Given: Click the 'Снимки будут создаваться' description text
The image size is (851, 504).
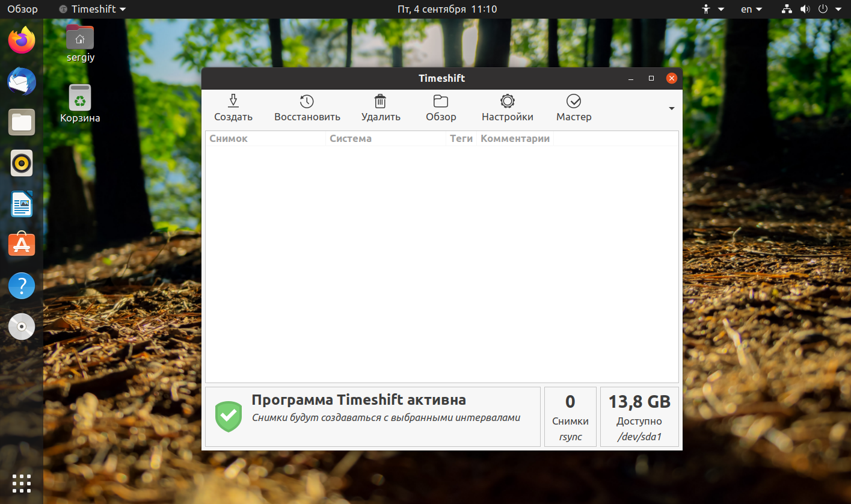Looking at the screenshot, I should 386,418.
